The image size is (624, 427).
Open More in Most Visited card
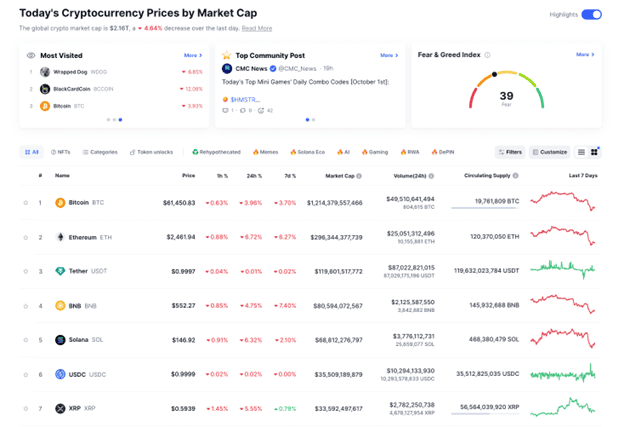pos(192,55)
